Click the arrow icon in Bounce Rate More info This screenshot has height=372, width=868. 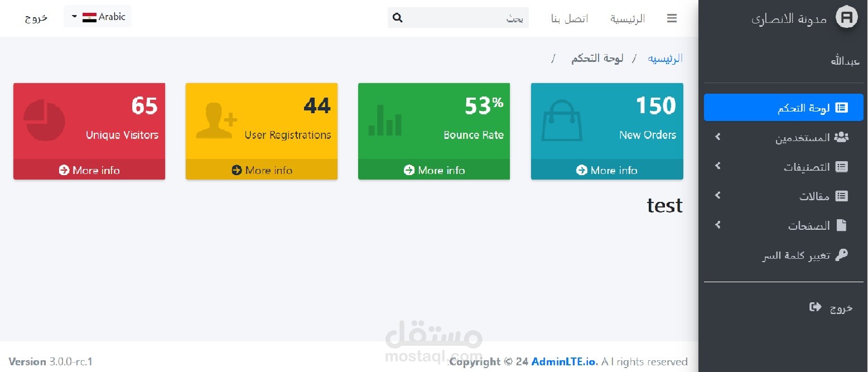[x=409, y=170]
